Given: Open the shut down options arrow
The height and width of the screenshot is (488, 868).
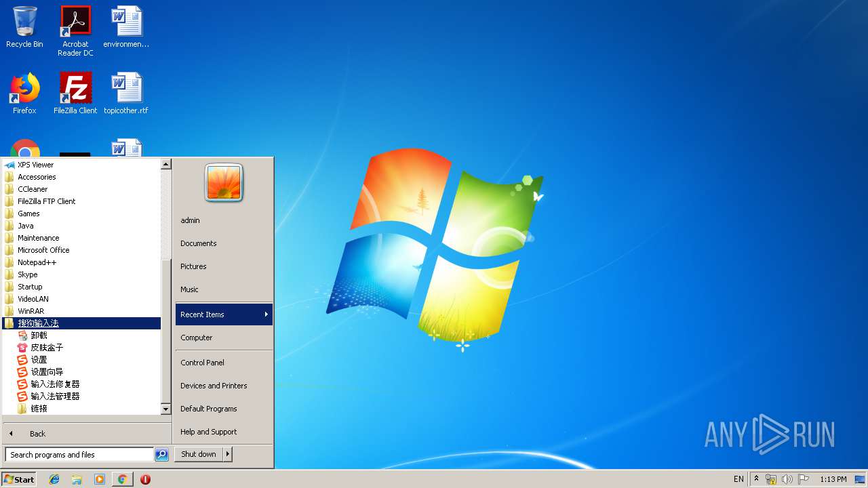Looking at the screenshot, I should coord(228,454).
